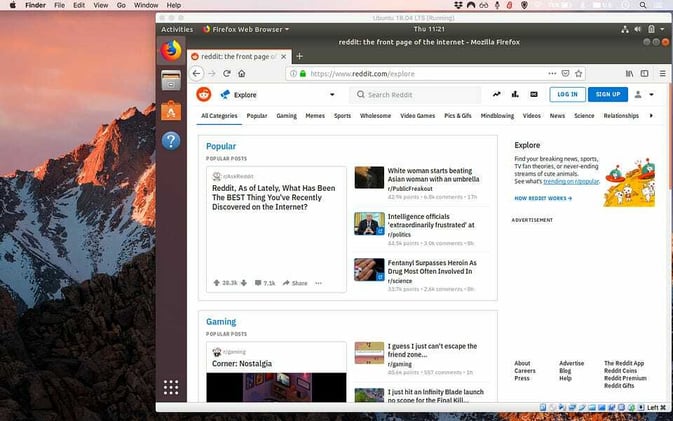673x421 pixels.
Task: Go to Firefox home page
Action: pos(242,73)
